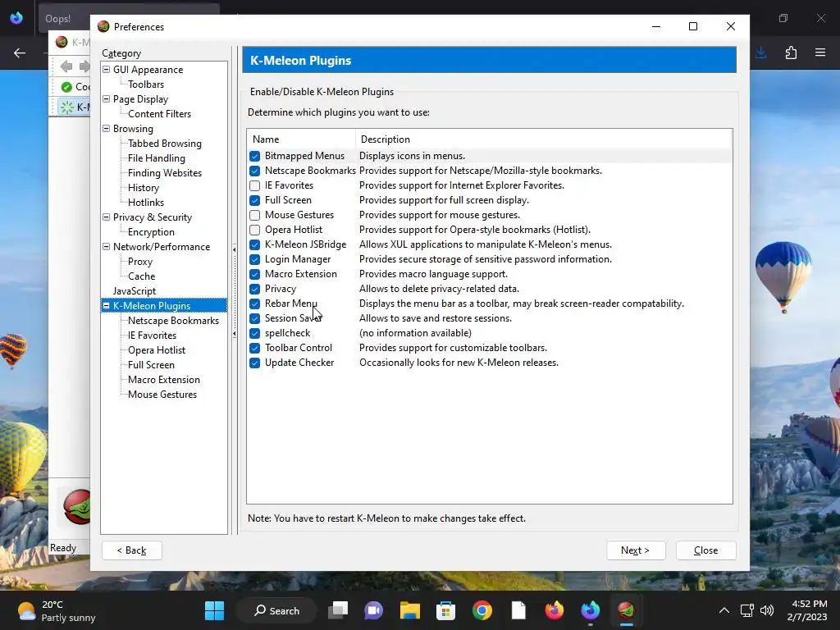Launch Google Chrome from the taskbar
840x630 pixels.
pos(482,610)
